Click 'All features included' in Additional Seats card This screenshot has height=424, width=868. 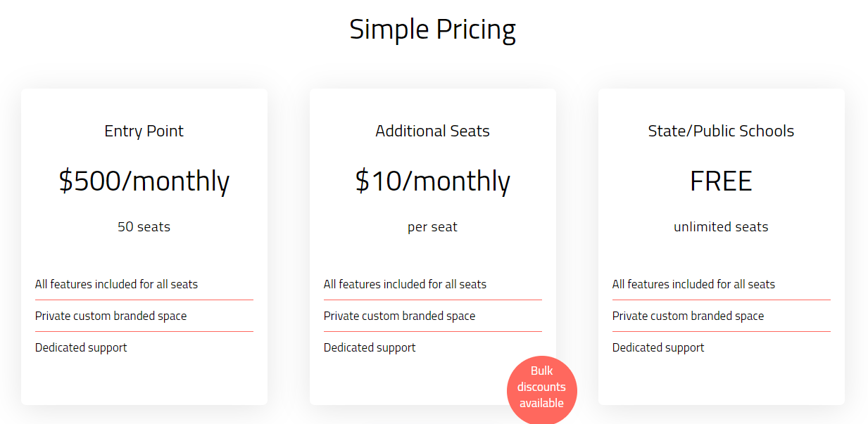[x=405, y=284]
